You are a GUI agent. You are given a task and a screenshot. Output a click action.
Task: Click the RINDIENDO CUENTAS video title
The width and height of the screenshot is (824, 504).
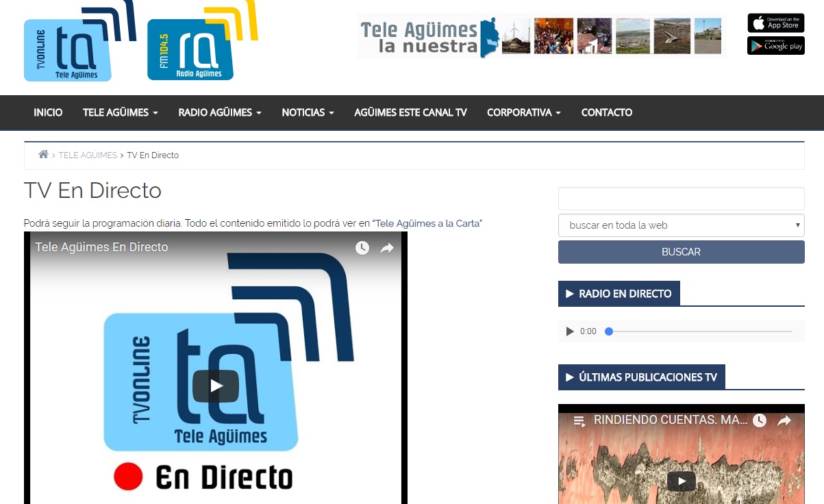pyautogui.click(x=671, y=420)
